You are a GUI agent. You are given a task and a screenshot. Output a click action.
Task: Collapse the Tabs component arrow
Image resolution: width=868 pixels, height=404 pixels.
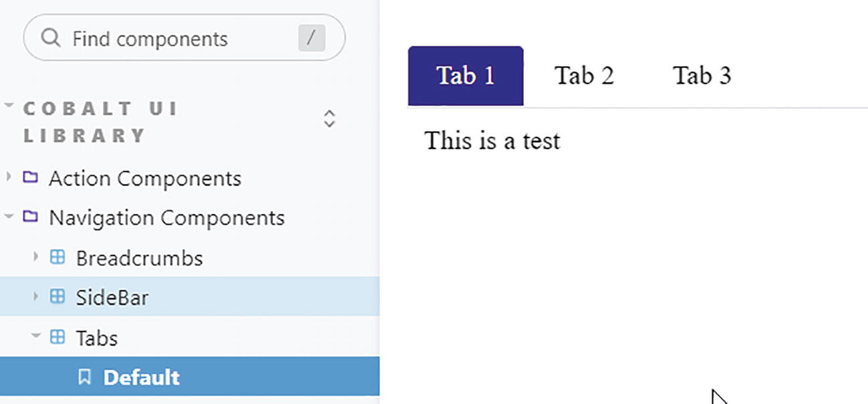point(36,337)
